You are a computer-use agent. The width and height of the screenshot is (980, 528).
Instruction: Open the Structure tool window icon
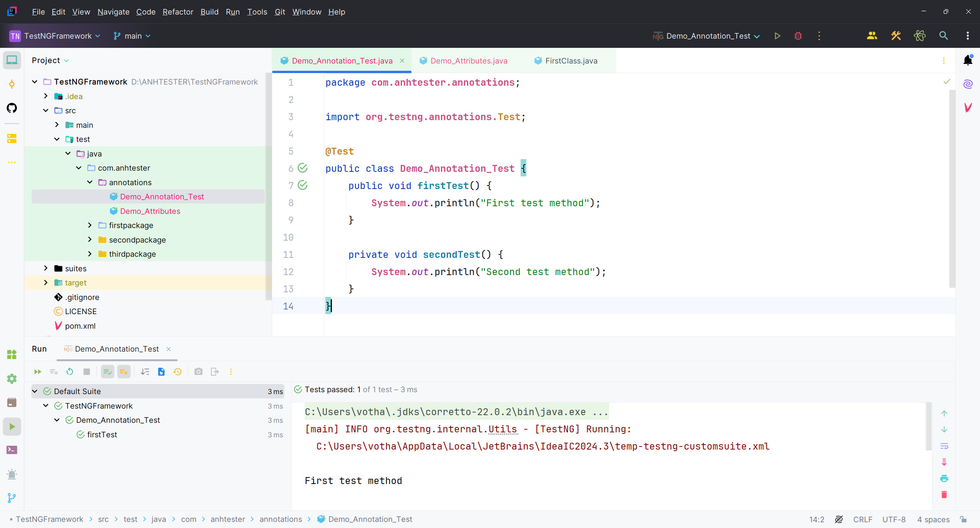tap(12, 139)
